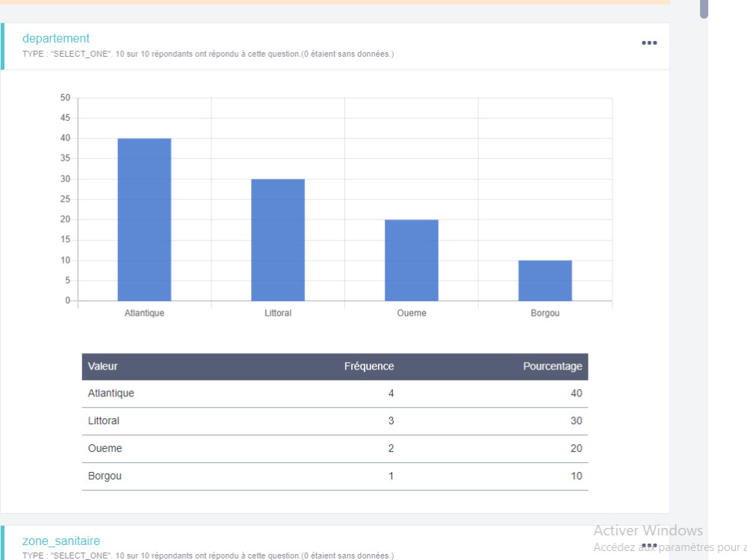Click the percentage value 40 in the table
Viewport: 747px width, 560px height.
577,393
